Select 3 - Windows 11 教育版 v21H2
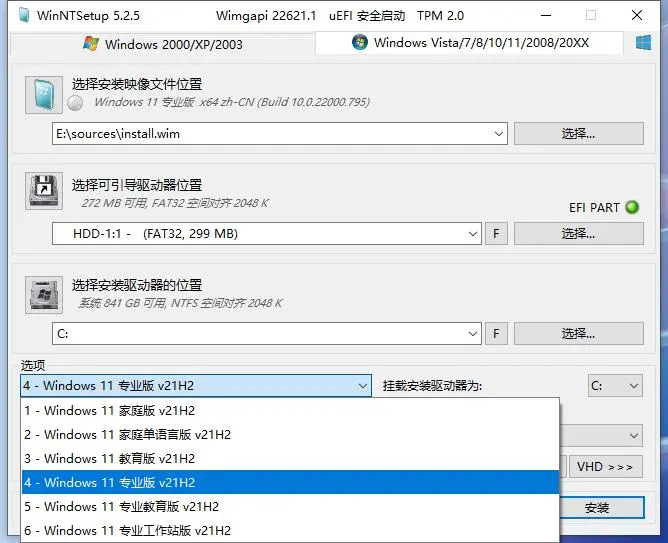 point(290,458)
